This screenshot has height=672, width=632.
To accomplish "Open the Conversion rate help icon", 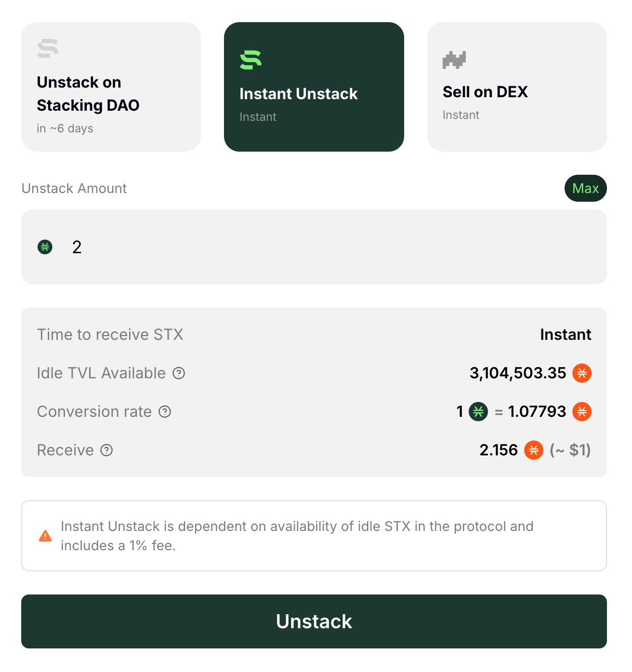I will tap(165, 412).
